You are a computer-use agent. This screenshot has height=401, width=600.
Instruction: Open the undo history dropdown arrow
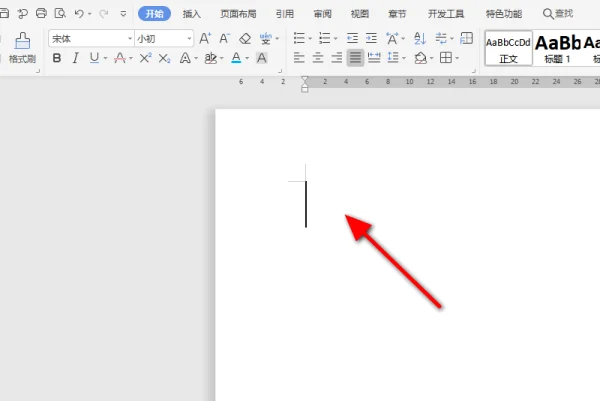pos(90,14)
